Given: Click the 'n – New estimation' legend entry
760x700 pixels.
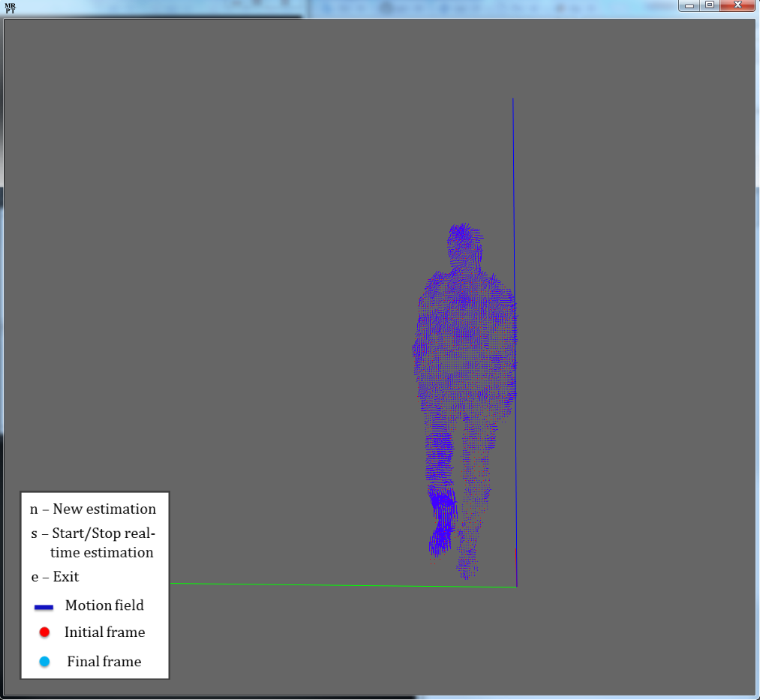Looking at the screenshot, I should pyautogui.click(x=93, y=509).
